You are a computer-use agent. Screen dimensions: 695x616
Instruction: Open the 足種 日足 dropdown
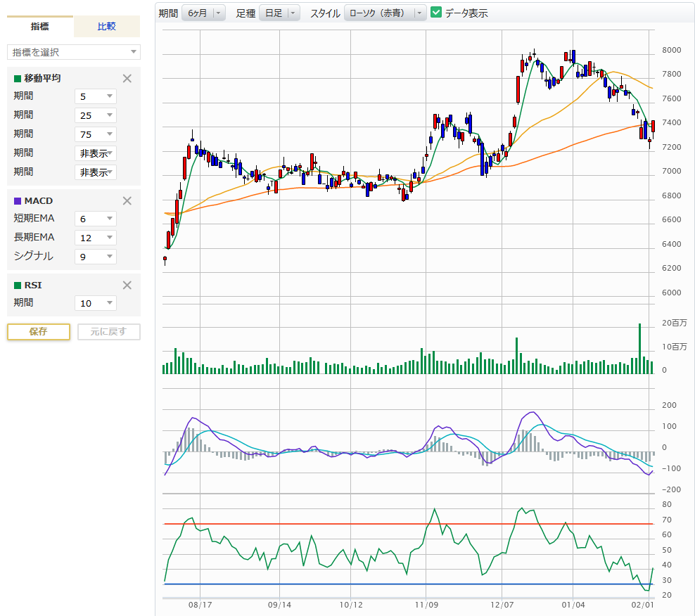coord(279,13)
